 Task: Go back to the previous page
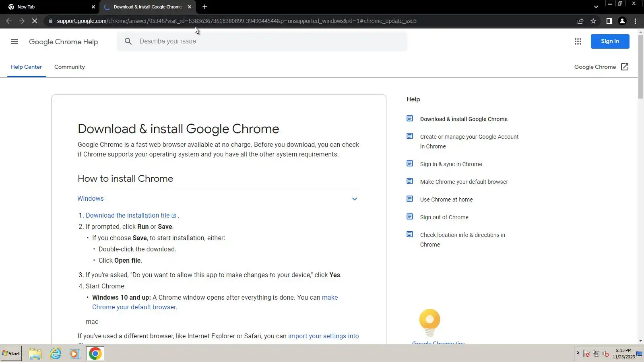pyautogui.click(x=9, y=21)
